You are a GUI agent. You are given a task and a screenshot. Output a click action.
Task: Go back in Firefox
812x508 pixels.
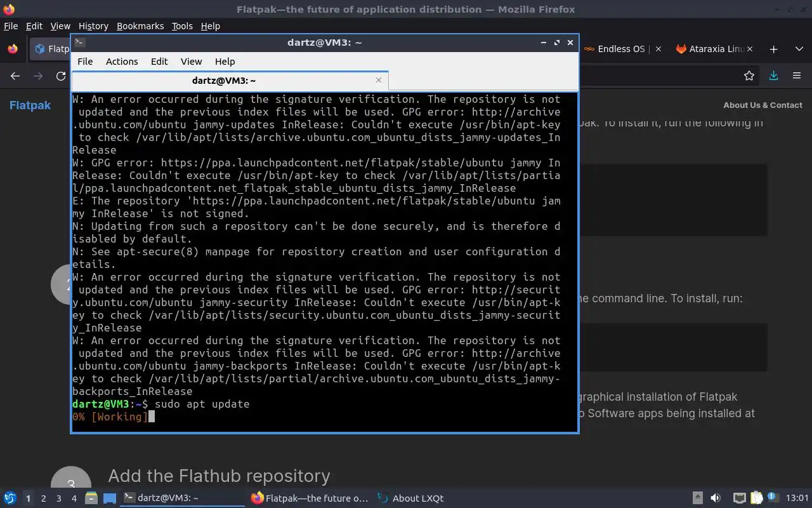point(15,76)
